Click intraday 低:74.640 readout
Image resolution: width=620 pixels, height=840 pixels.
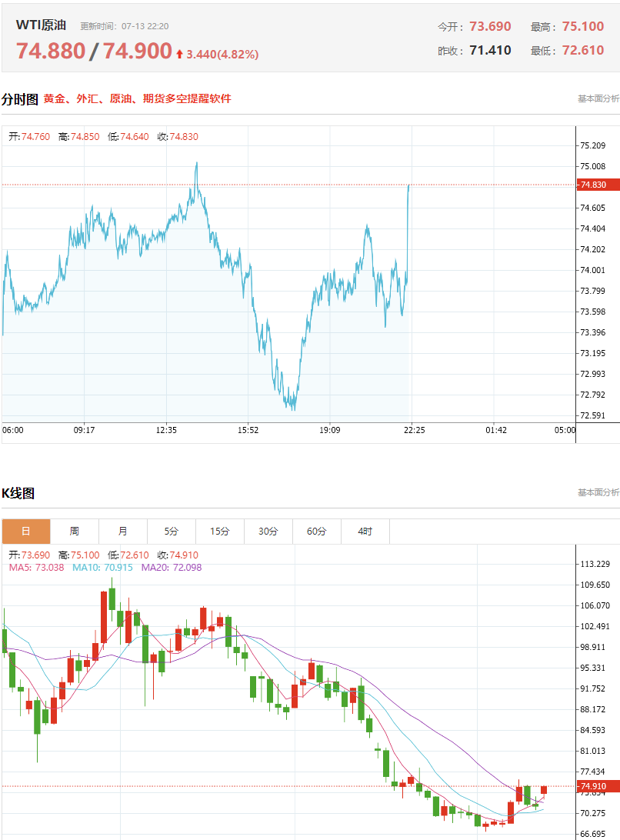pyautogui.click(x=128, y=137)
